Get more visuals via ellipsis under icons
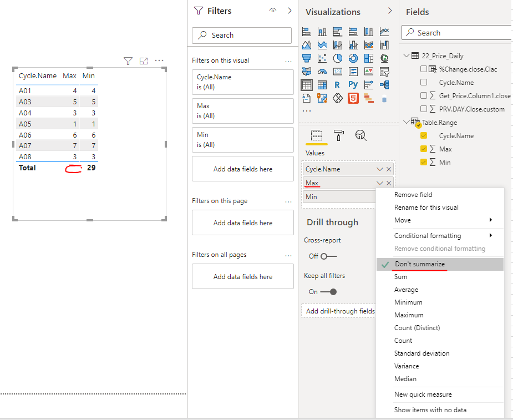The height and width of the screenshot is (420, 513). [307, 111]
